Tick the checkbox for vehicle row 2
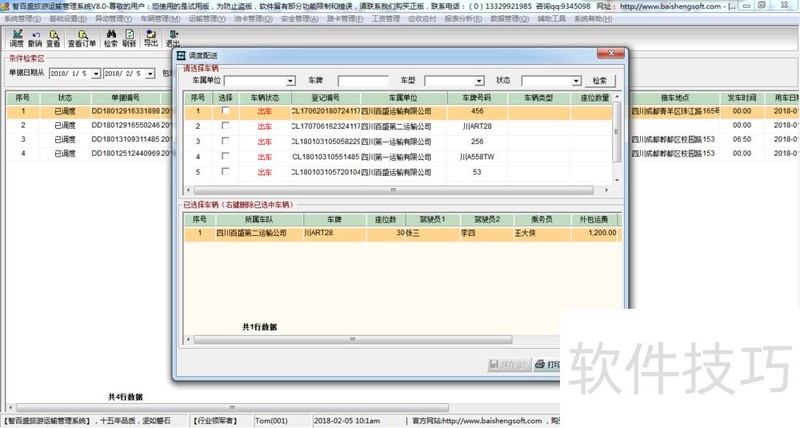 pos(225,127)
